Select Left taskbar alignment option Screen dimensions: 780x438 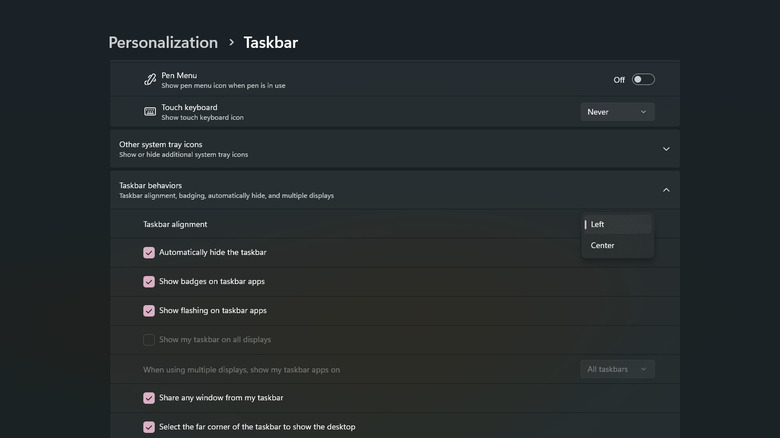617,224
